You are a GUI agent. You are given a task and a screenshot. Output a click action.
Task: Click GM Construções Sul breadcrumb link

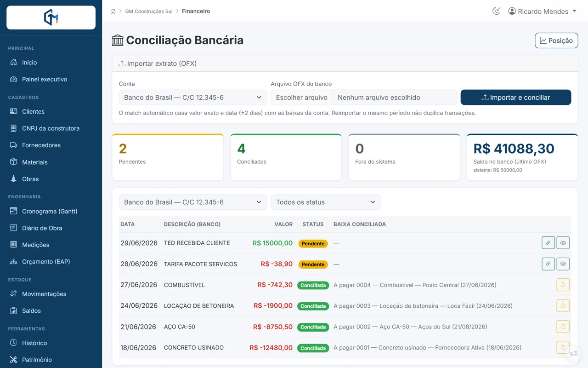(x=149, y=11)
